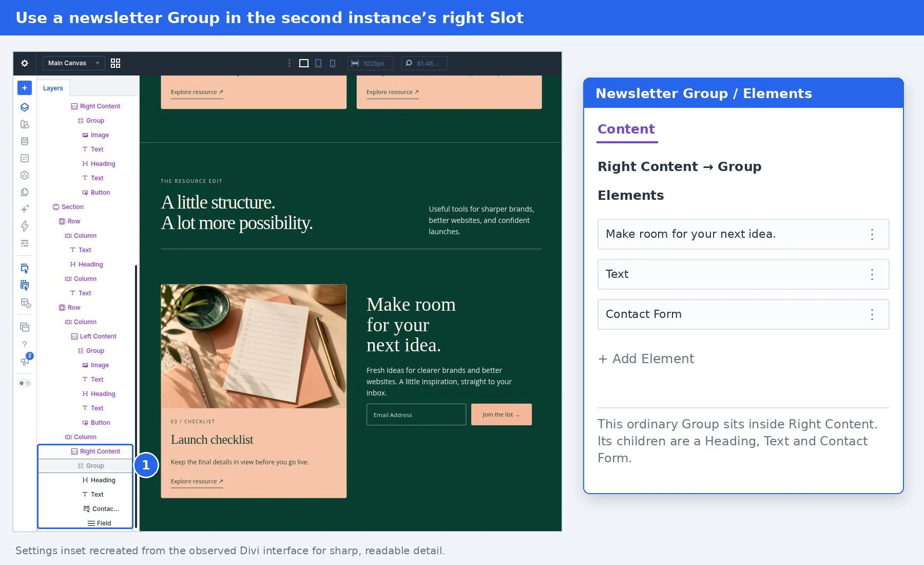Select the 'Field' layer
Screen dimensions: 924x565
100,523
